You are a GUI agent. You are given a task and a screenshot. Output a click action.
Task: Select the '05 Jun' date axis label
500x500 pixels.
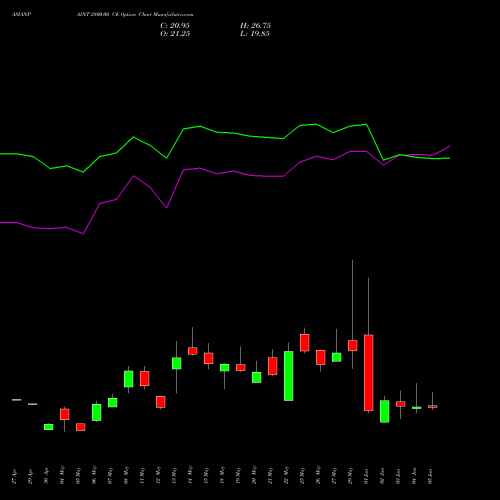tap(430, 476)
